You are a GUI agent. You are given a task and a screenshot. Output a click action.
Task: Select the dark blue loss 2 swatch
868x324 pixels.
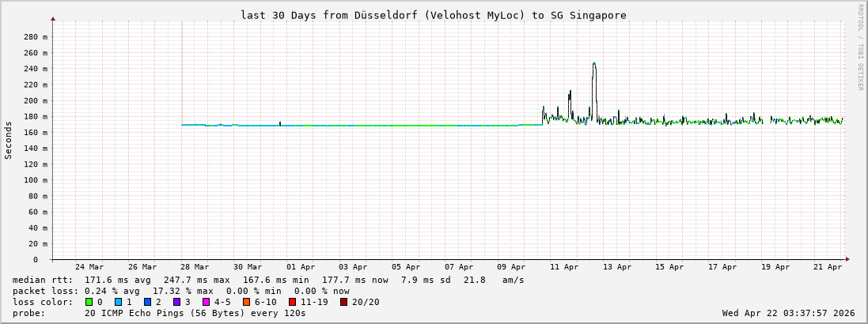pyautogui.click(x=146, y=302)
